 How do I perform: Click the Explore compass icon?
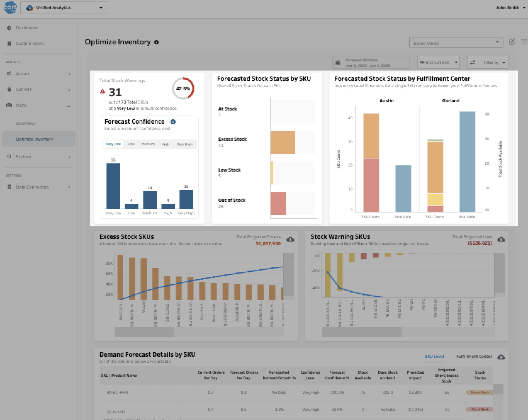tap(9, 156)
